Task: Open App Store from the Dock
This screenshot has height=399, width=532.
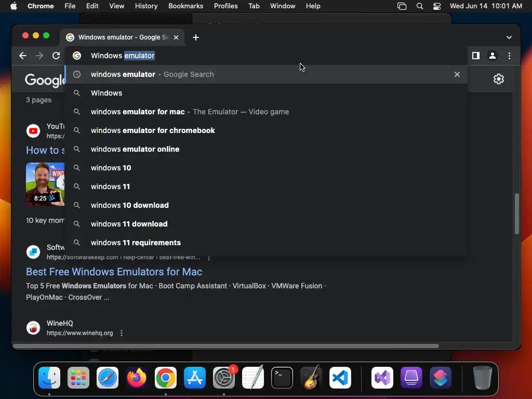Action: click(x=195, y=378)
